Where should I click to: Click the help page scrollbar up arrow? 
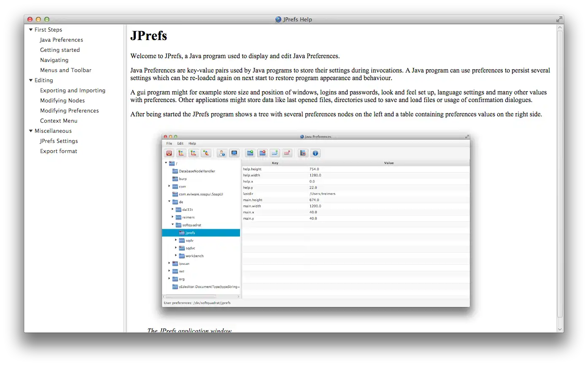[x=560, y=27]
